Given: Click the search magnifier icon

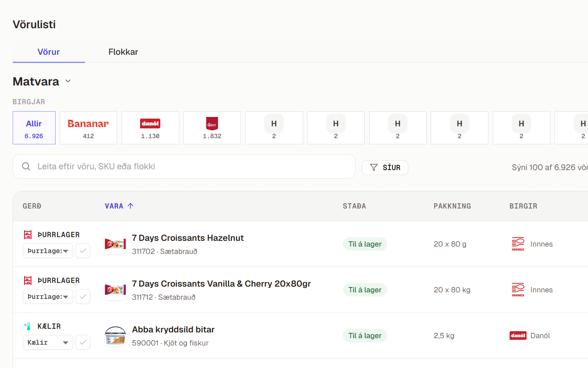Looking at the screenshot, I should (x=26, y=166).
